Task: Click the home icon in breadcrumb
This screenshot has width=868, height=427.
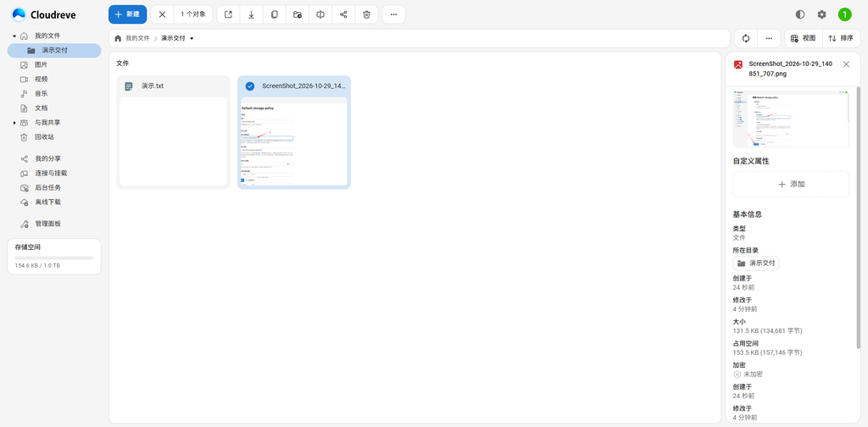Action: pyautogui.click(x=118, y=38)
